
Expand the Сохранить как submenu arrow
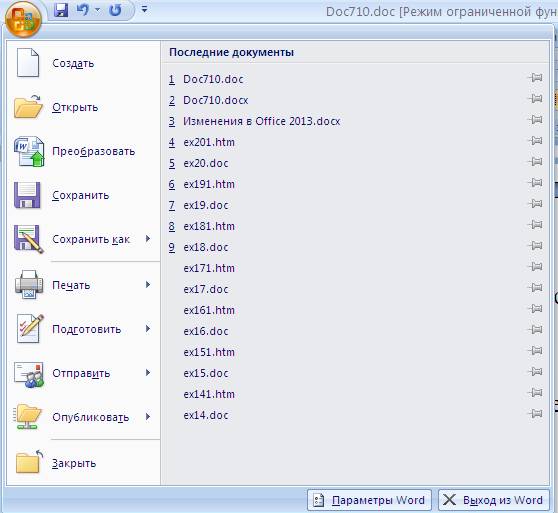[148, 238]
